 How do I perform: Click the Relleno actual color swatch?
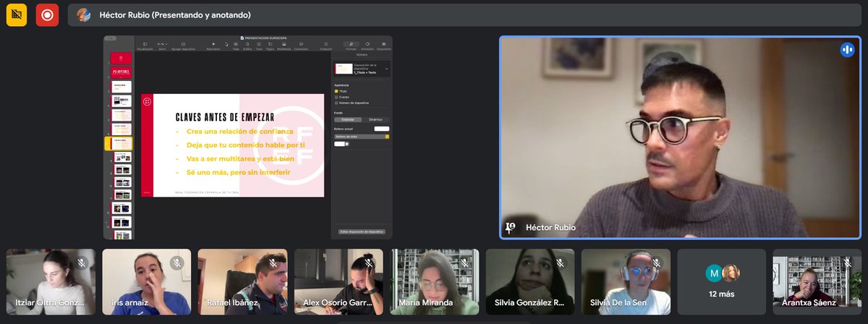[382, 129]
